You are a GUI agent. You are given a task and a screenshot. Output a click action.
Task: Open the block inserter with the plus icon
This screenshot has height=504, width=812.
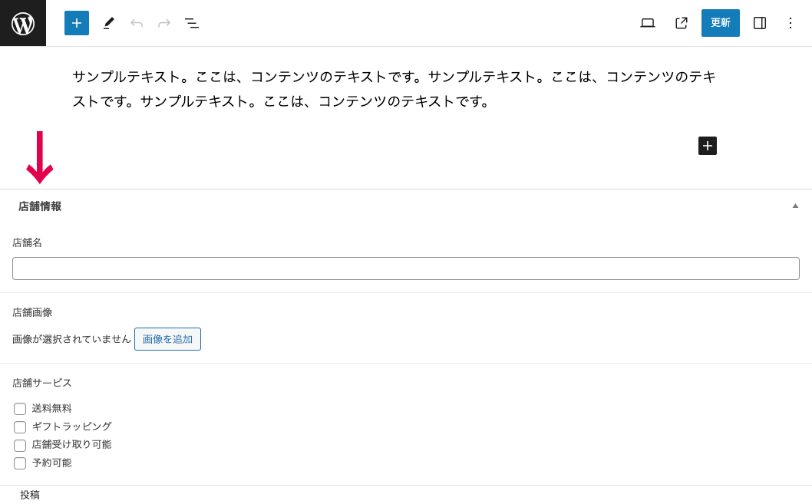click(x=76, y=23)
